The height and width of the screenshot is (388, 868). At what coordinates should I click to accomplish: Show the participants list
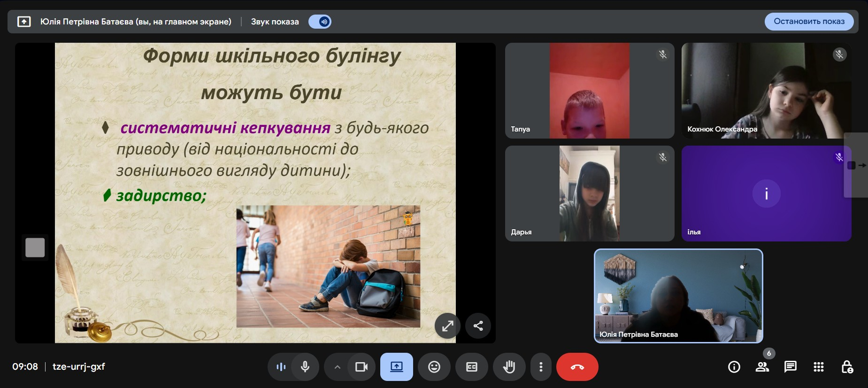762,367
